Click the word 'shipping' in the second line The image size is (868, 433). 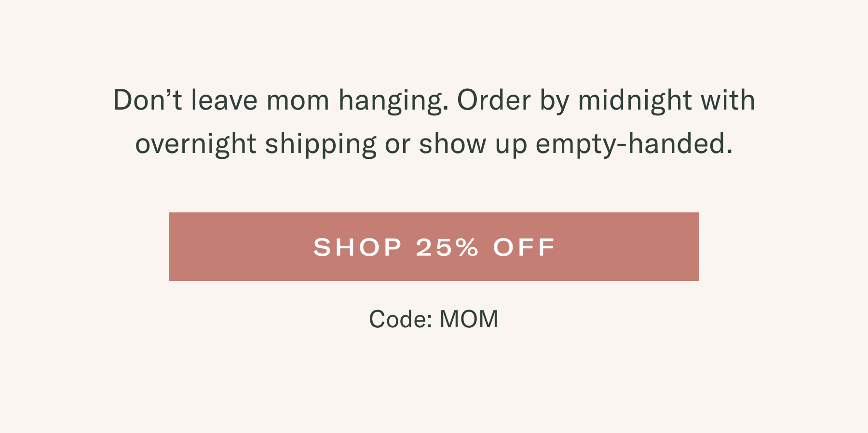321,145
